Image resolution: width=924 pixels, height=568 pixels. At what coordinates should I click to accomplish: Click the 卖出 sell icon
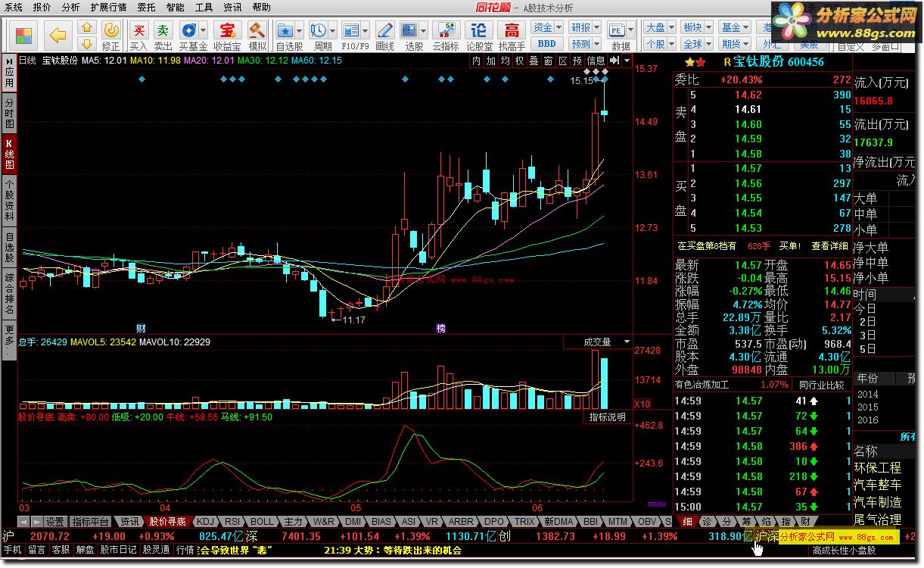click(x=163, y=30)
